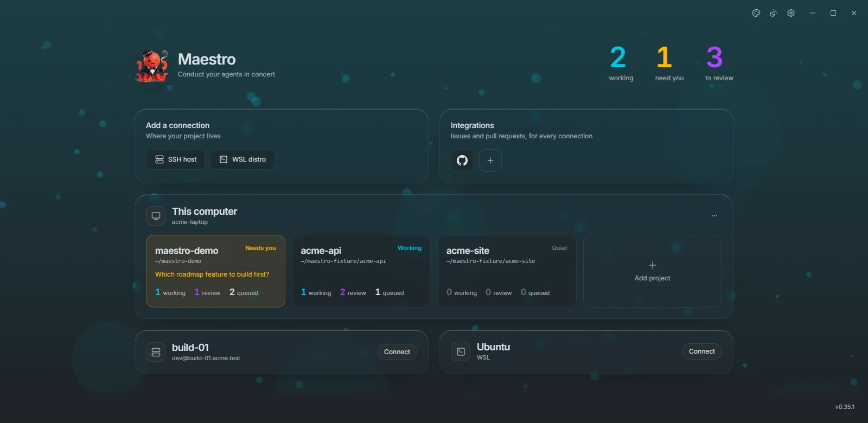This screenshot has width=868, height=423.
Task: Click the Ubuntu terminal icon
Action: pyautogui.click(x=461, y=351)
